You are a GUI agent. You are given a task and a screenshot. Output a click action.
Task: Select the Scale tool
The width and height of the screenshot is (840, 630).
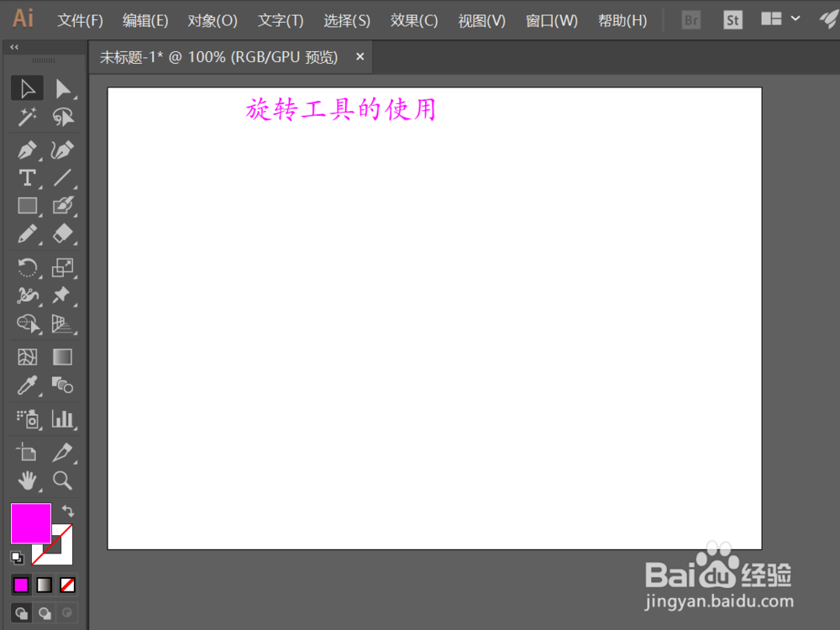point(63,267)
